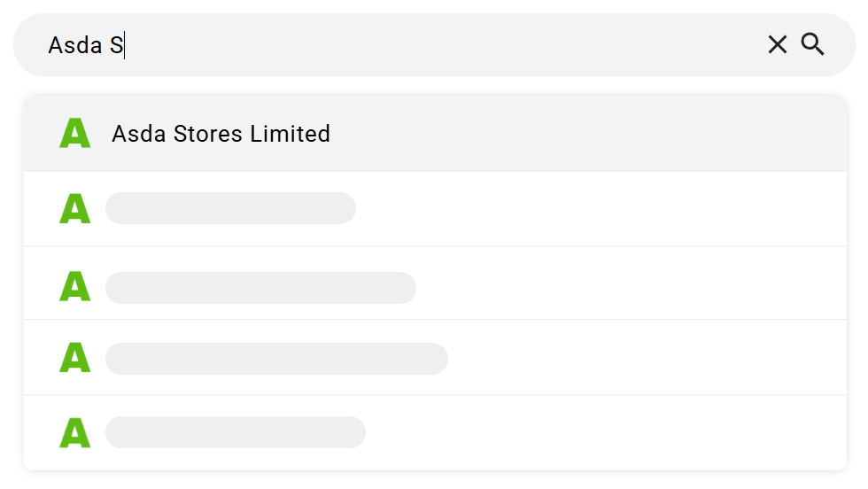Viewport: 868px width, 489px height.
Task: Click the Asda logo in the second suggestion
Action: tap(75, 208)
